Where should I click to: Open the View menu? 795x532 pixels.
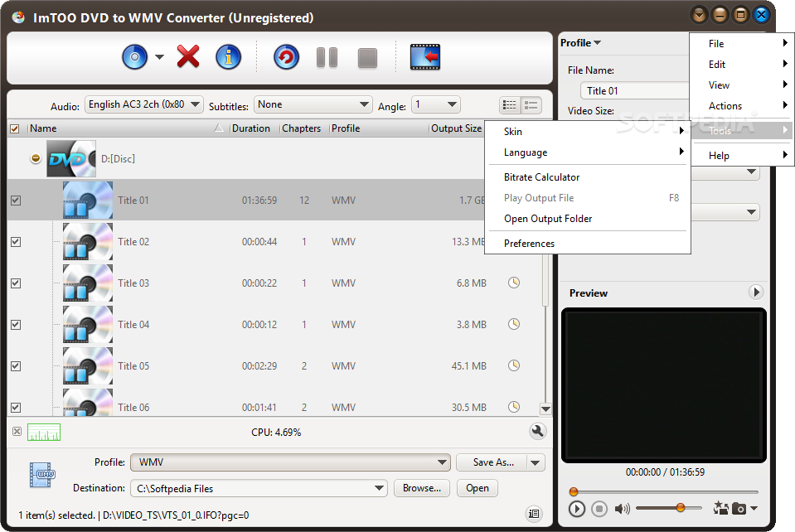point(741,85)
